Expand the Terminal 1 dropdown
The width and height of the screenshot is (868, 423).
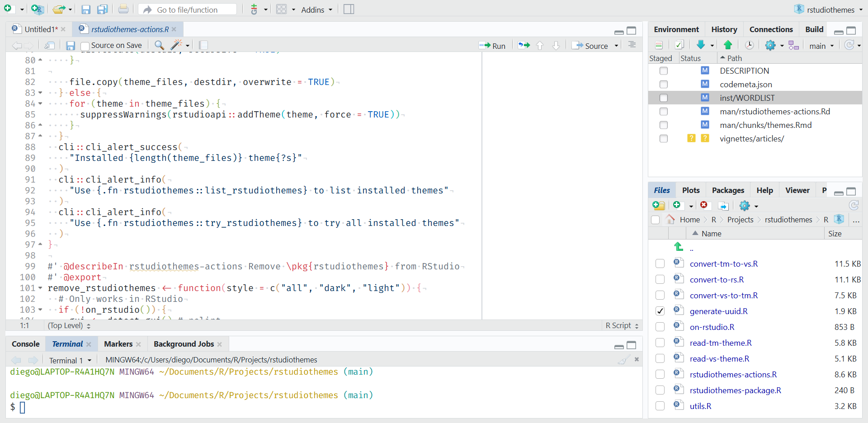(x=90, y=360)
